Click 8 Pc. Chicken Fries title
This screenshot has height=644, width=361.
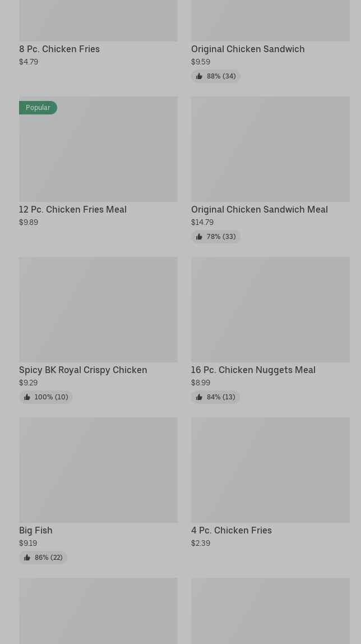[59, 49]
